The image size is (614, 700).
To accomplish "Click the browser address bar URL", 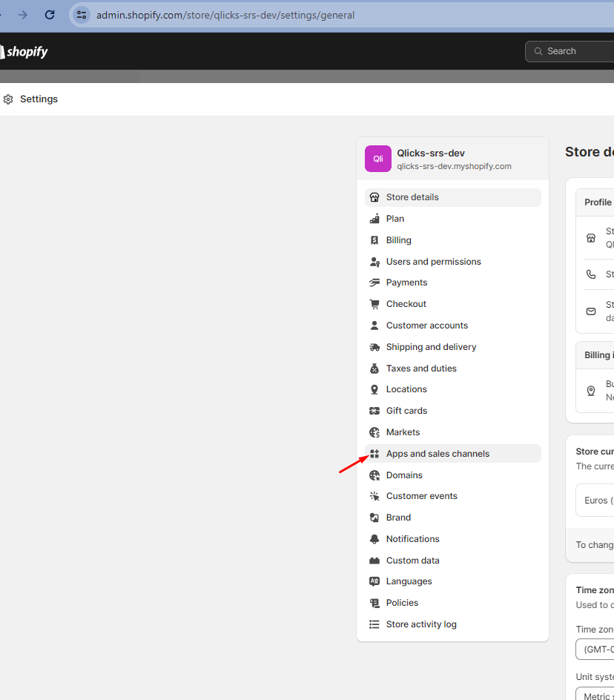I will click(x=225, y=15).
